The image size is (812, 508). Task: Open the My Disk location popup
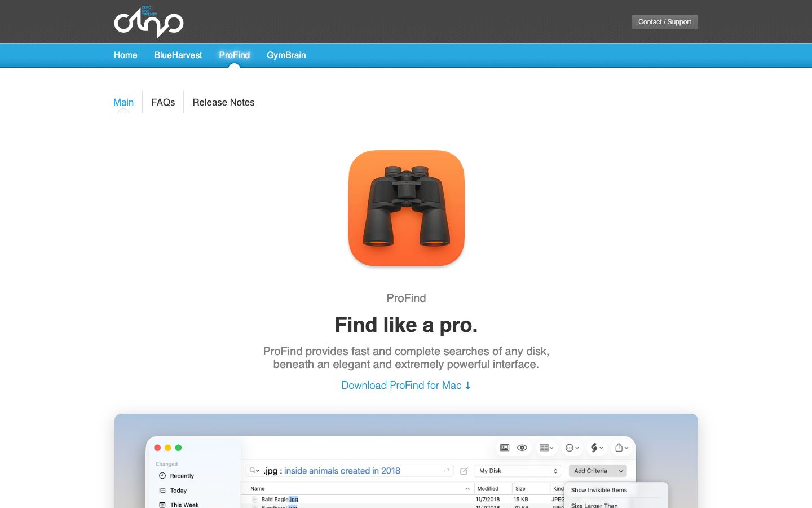click(x=517, y=471)
